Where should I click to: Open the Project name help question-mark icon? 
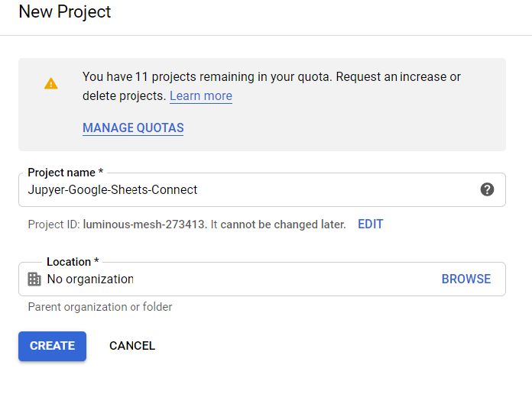(x=487, y=189)
